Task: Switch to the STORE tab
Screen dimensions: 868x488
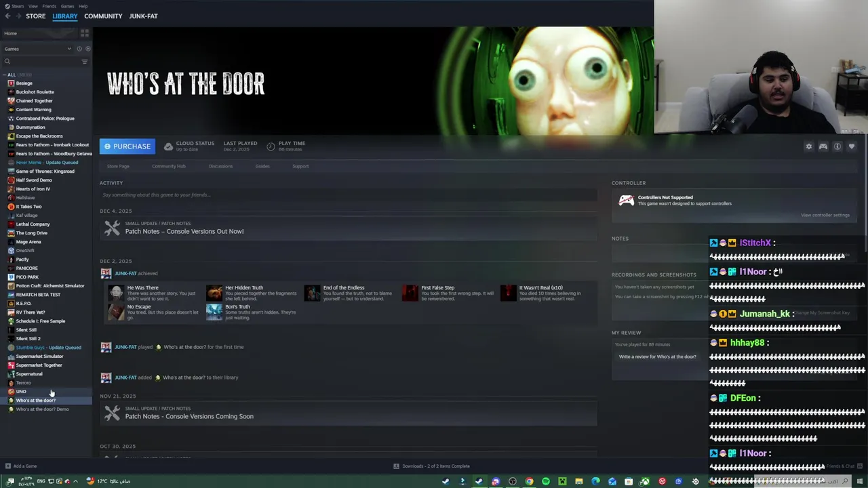Action: click(35, 16)
